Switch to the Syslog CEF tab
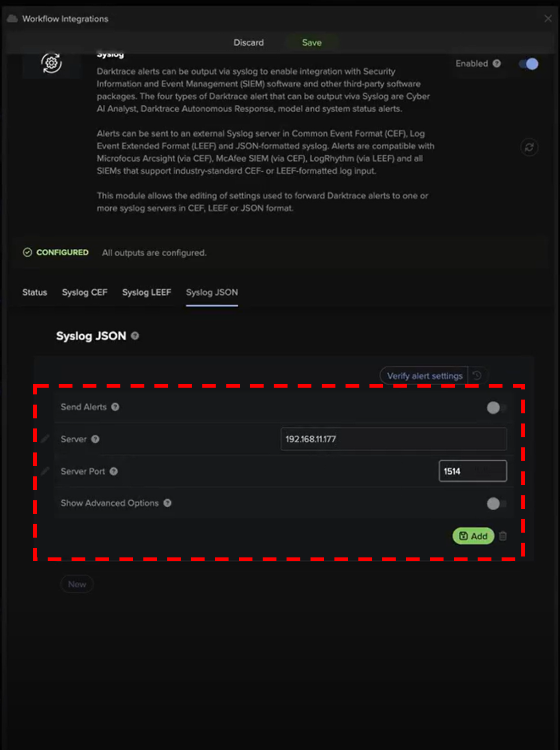 click(84, 292)
